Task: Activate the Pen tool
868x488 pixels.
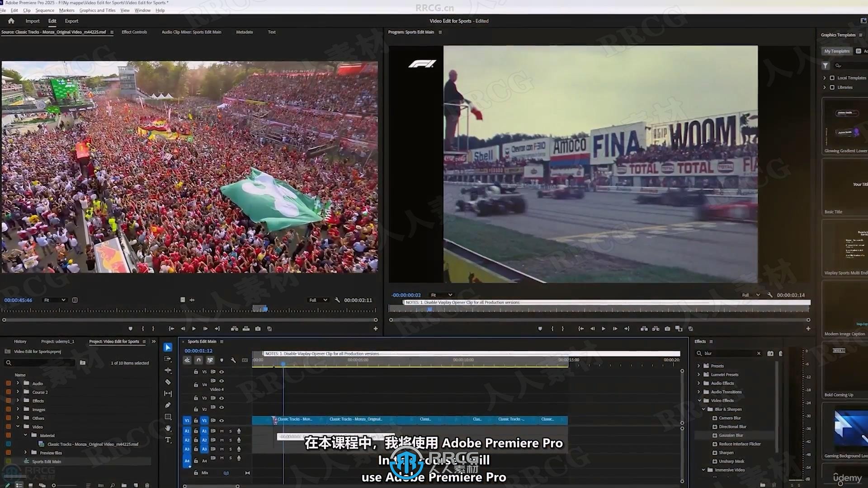Action: 168,405
